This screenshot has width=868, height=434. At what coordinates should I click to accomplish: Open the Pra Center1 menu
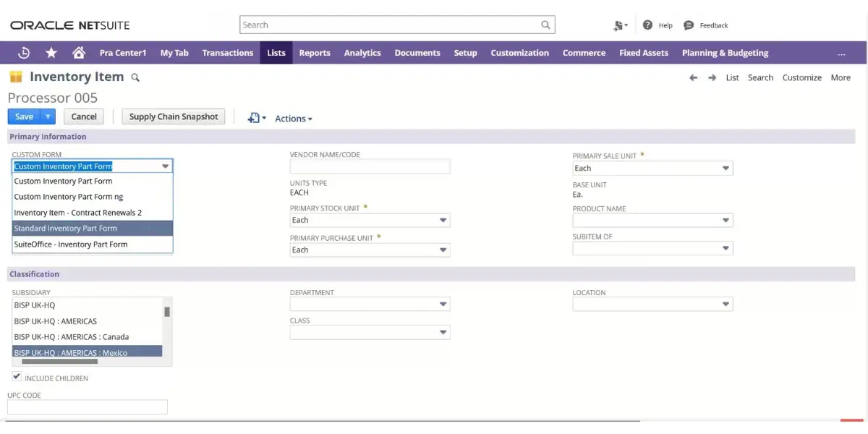coord(123,53)
